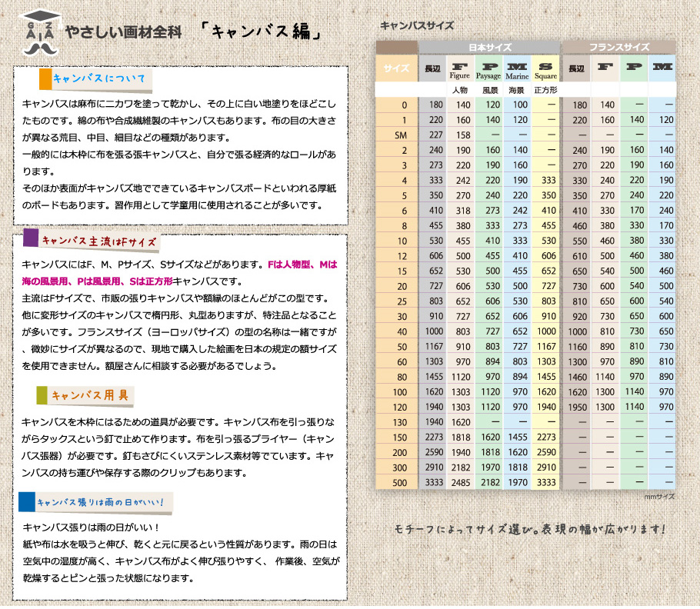
Task: Click the paragraph line starting キャンバスを木枠にはるため
Action: [178, 422]
